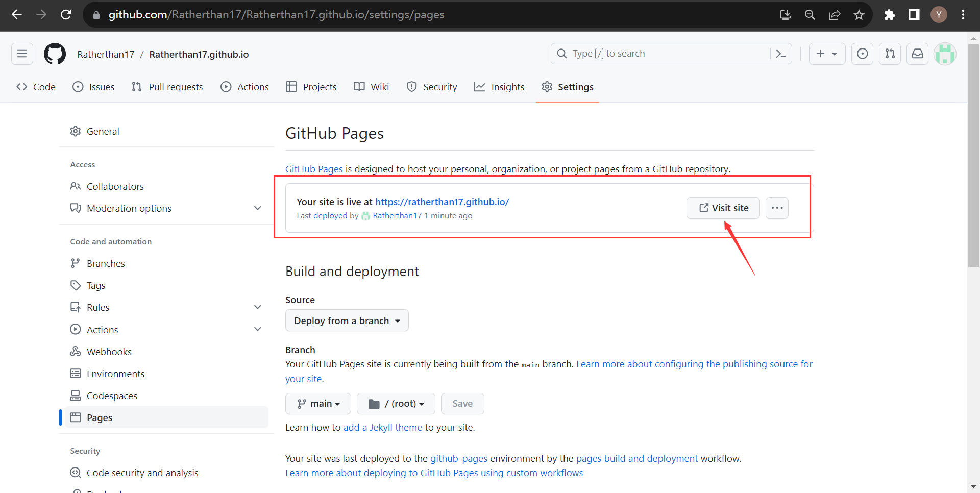The width and height of the screenshot is (980, 493).
Task: Open the Chrome profile avatar Y
Action: pyautogui.click(x=939, y=15)
